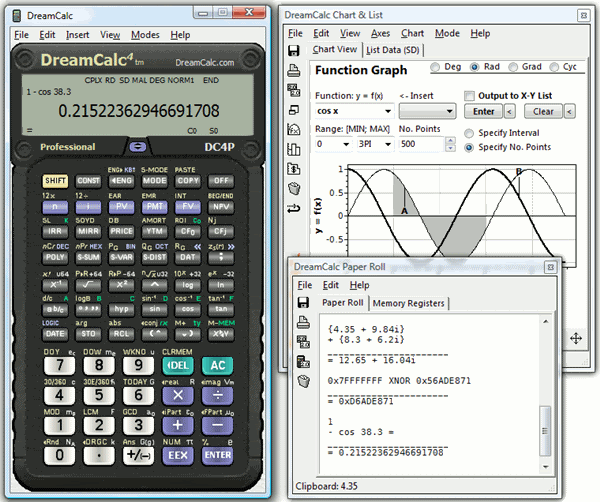Open the range MAX dropdown showing 3PI

[x=388, y=144]
